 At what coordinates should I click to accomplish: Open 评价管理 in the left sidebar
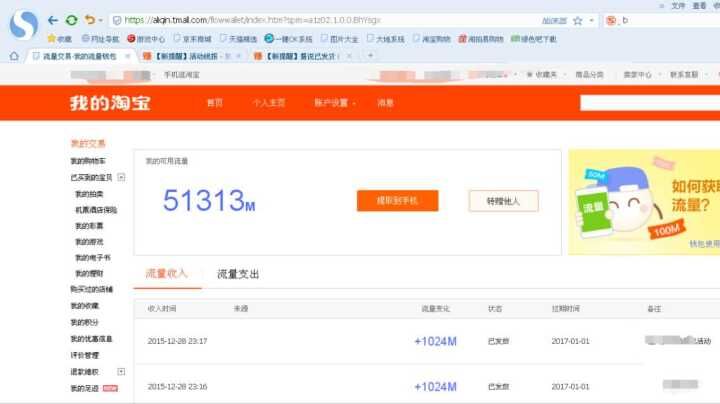pos(84,355)
